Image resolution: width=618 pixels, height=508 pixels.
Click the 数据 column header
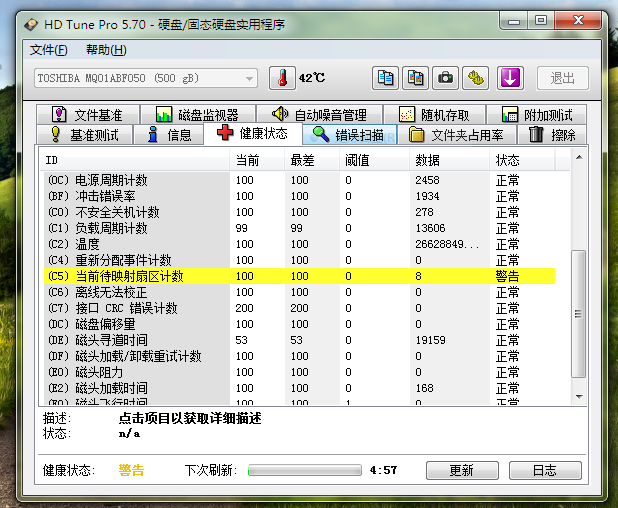[449, 160]
